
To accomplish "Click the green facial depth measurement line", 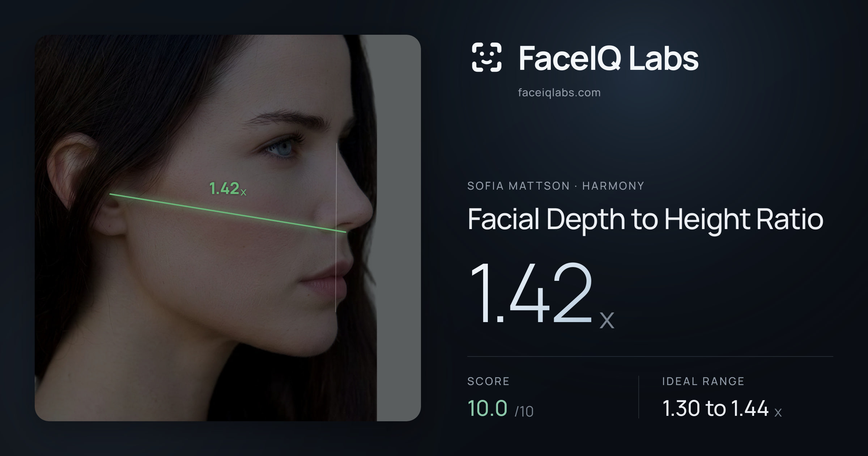I will point(228,213).
